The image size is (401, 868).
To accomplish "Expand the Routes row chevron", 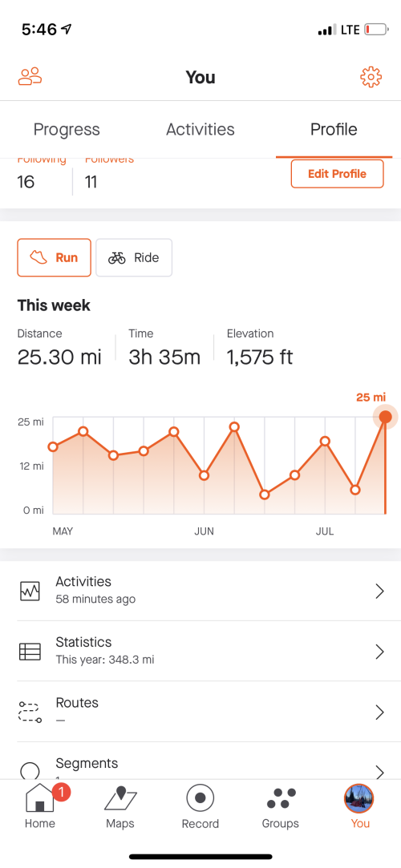I will pyautogui.click(x=379, y=712).
